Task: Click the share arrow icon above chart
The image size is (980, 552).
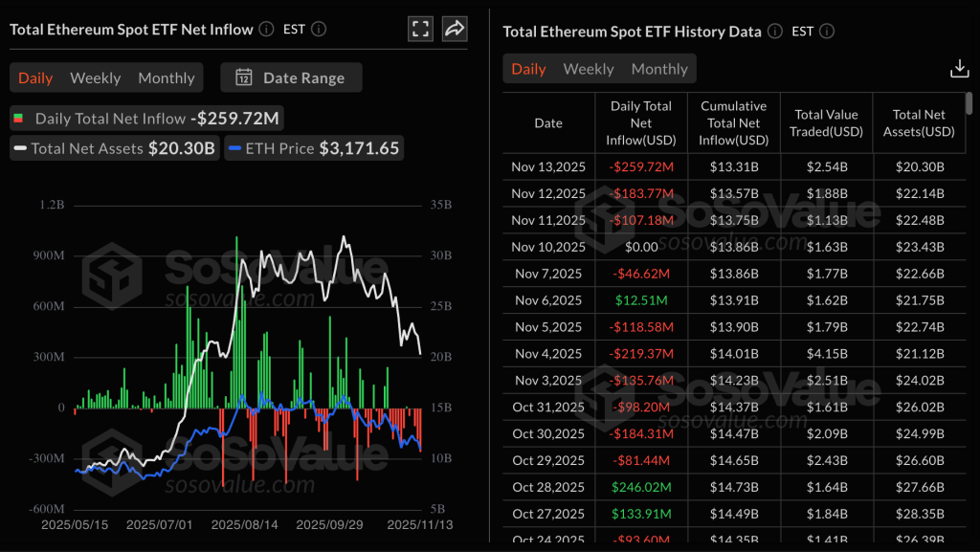Action: point(455,29)
